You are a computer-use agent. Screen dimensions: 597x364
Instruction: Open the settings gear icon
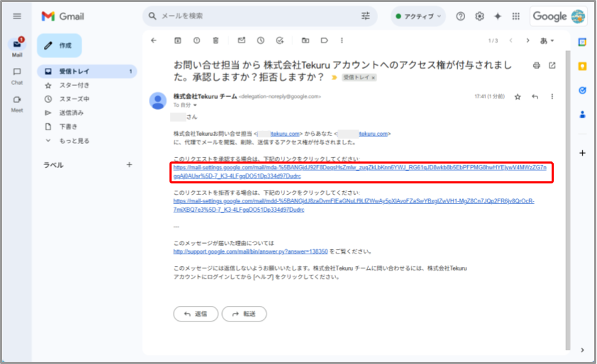click(479, 16)
